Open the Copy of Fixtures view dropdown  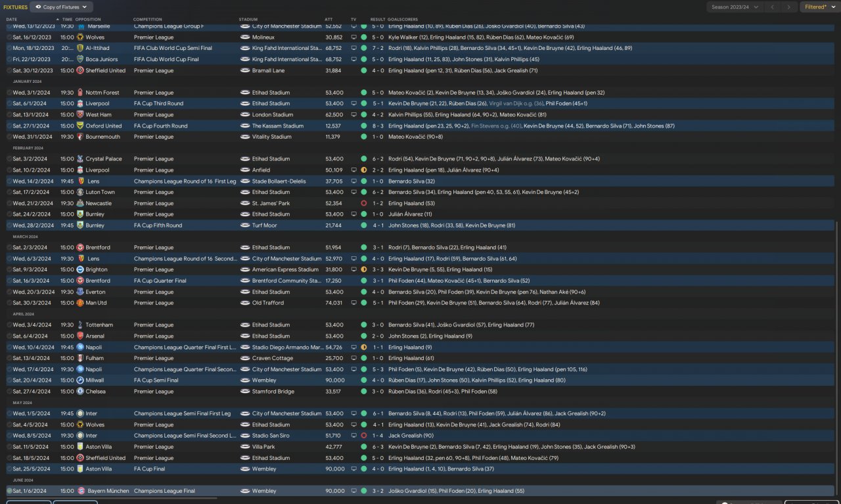point(61,7)
